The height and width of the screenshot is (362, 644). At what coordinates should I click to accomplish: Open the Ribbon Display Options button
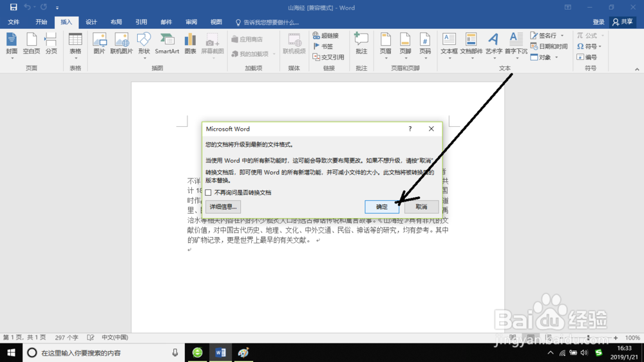(567, 7)
